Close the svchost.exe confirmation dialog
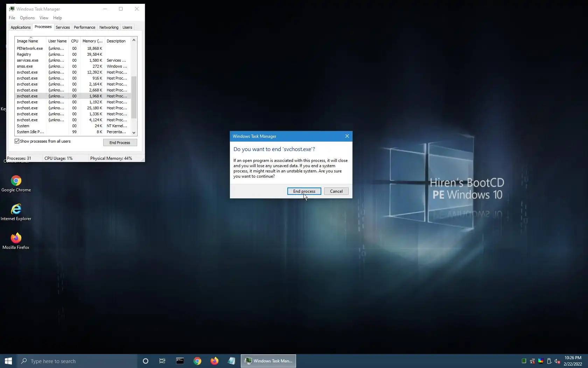 [347, 136]
